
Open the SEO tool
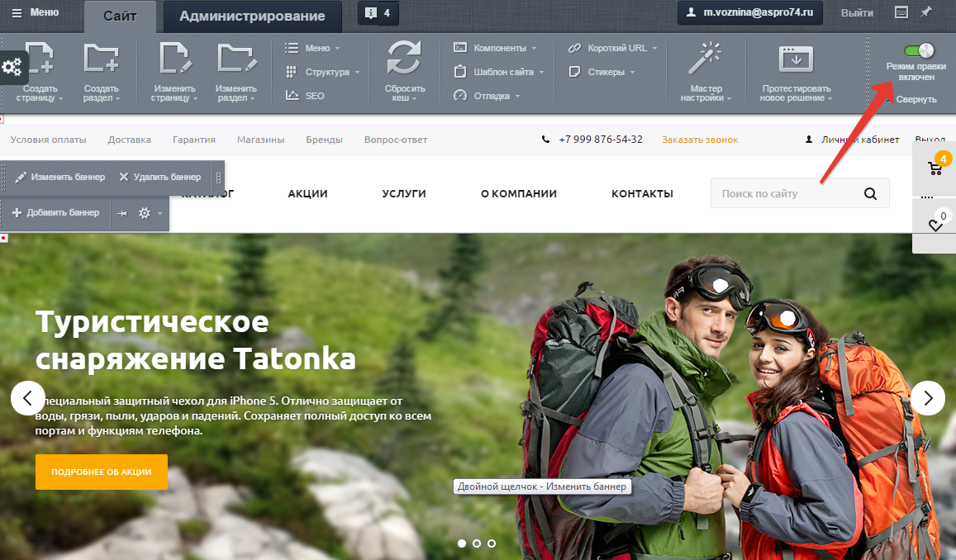305,96
